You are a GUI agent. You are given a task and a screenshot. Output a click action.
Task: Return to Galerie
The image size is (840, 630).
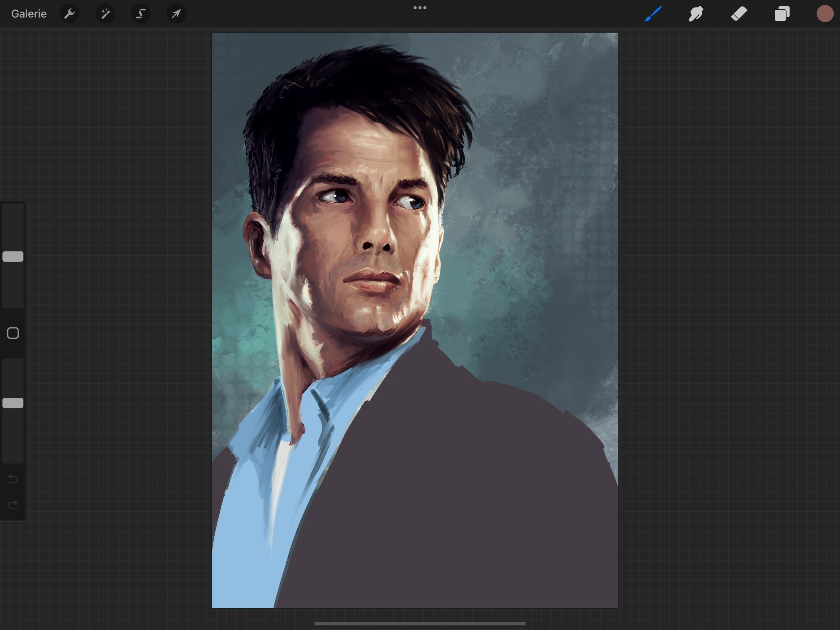29,14
